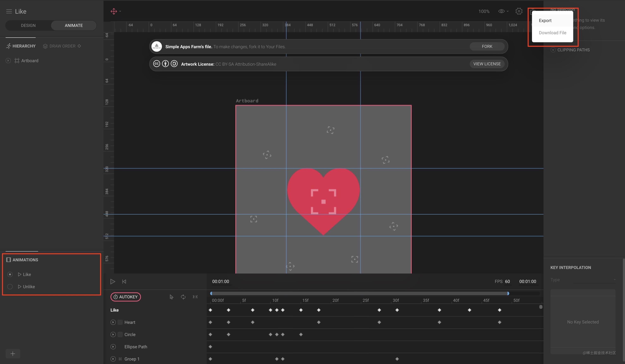The height and width of the screenshot is (364, 625).
Task: Click the Simple Apps Farm avatar
Action: click(157, 46)
